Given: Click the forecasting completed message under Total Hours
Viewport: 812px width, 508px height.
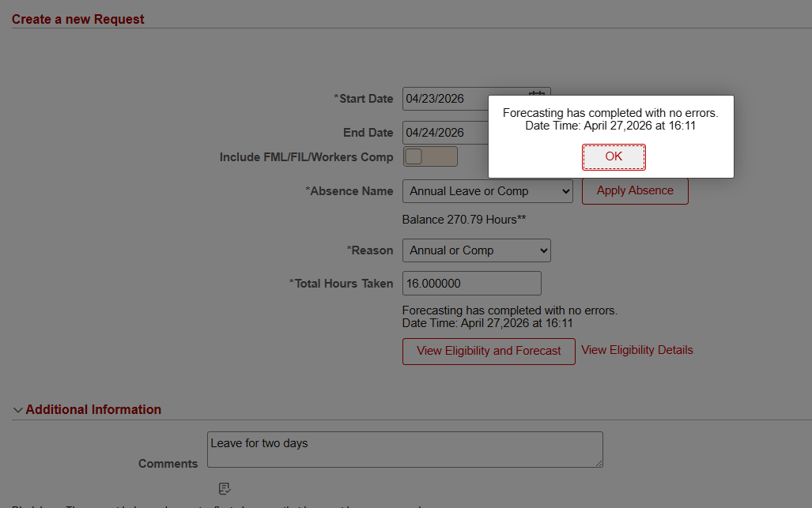Looking at the screenshot, I should click(509, 317).
